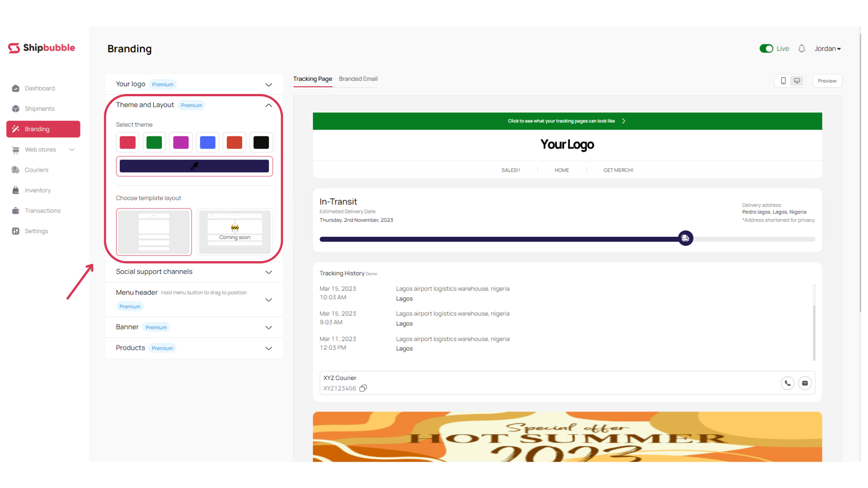This screenshot has height=488, width=868.
Task: Click the Preview button
Action: tap(827, 81)
